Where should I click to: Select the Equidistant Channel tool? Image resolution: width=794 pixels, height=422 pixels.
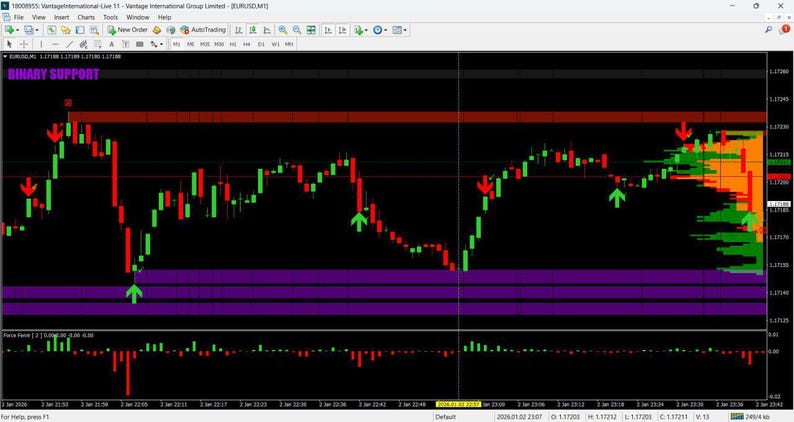84,44
